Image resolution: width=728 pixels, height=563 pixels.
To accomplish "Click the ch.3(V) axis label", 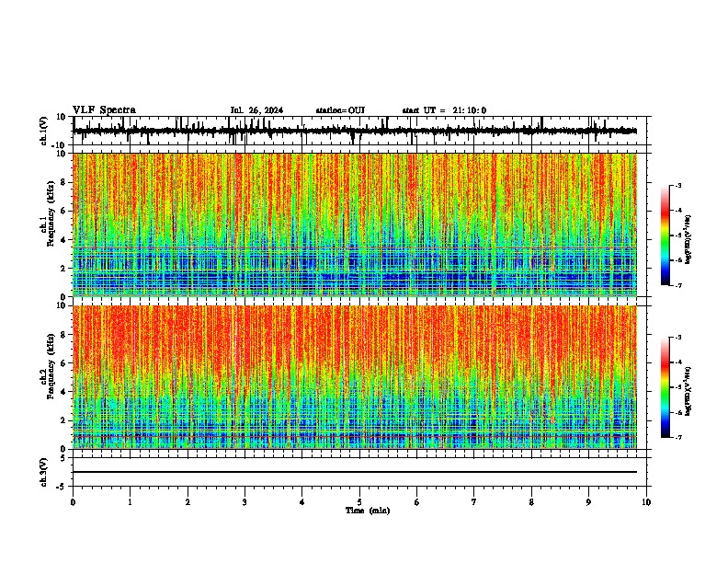I will [x=43, y=472].
